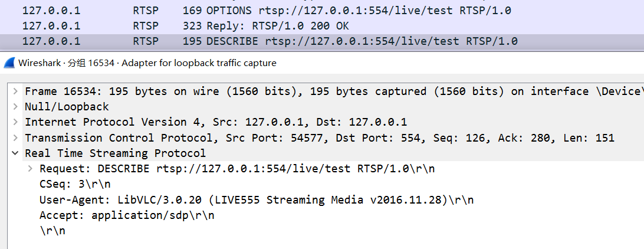The width and height of the screenshot is (644, 249).
Task: Expand the Frame 16534 tree node
Action: [x=15, y=91]
